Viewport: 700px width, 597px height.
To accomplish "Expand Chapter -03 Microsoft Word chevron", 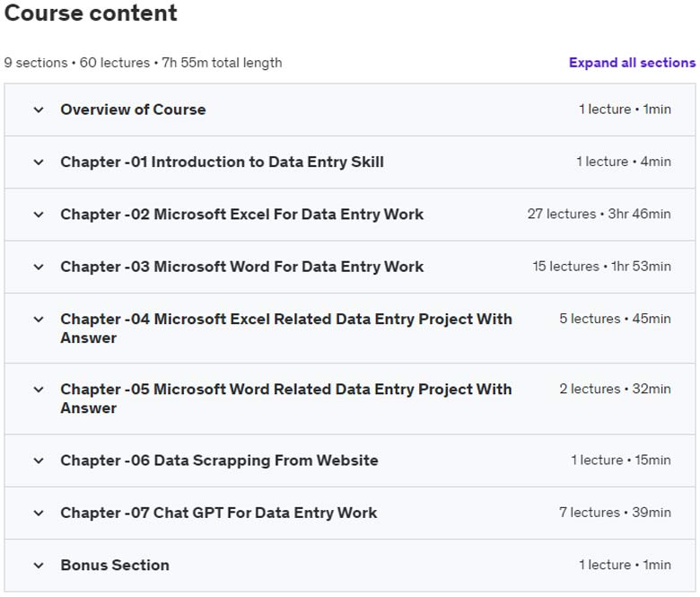I will tap(39, 267).
